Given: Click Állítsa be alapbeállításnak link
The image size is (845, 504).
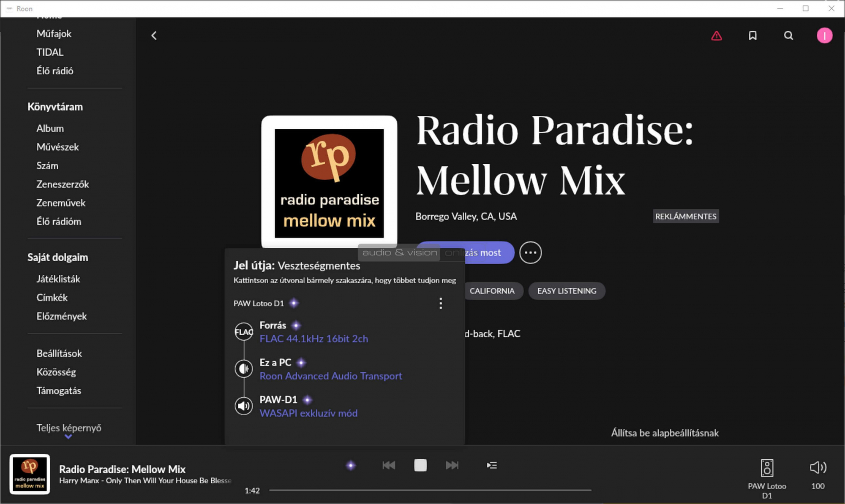Looking at the screenshot, I should [665, 433].
